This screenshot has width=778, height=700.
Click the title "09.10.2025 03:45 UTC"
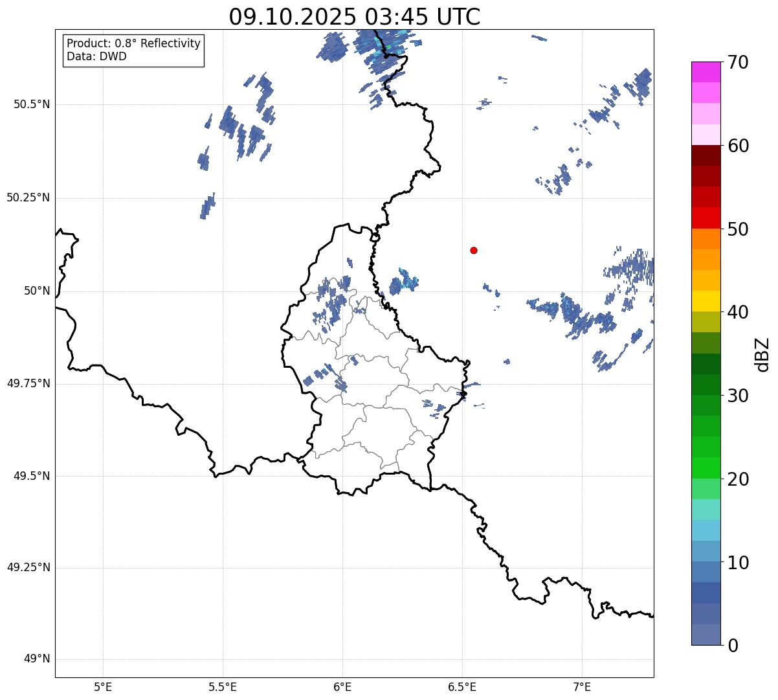(355, 17)
